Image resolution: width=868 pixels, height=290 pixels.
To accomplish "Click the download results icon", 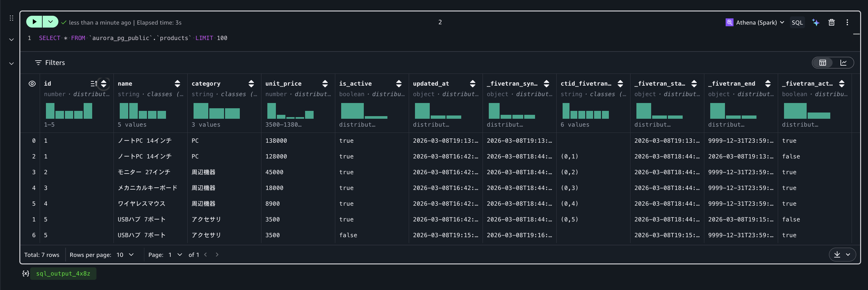I will click(x=837, y=255).
